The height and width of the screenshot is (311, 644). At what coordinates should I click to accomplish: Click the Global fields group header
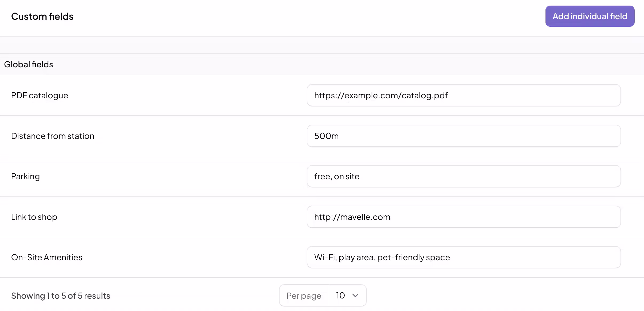click(29, 64)
